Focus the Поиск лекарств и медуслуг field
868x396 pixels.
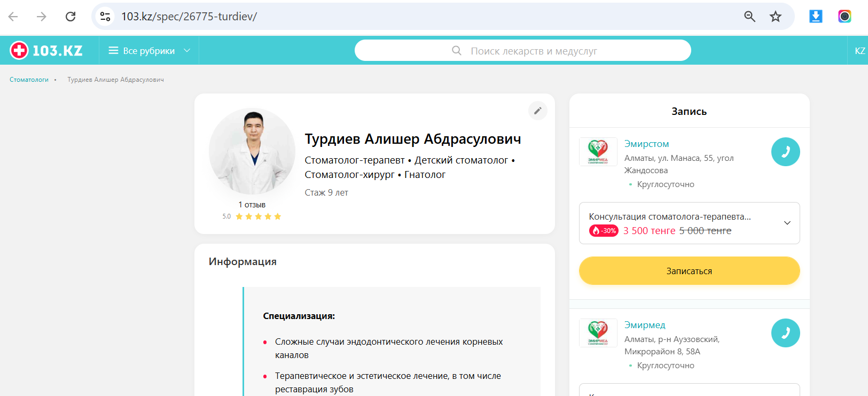pos(523,51)
